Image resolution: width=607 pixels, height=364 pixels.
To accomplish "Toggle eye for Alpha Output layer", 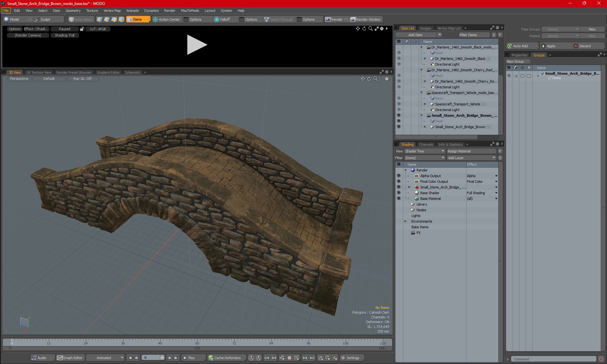I will 399,176.
